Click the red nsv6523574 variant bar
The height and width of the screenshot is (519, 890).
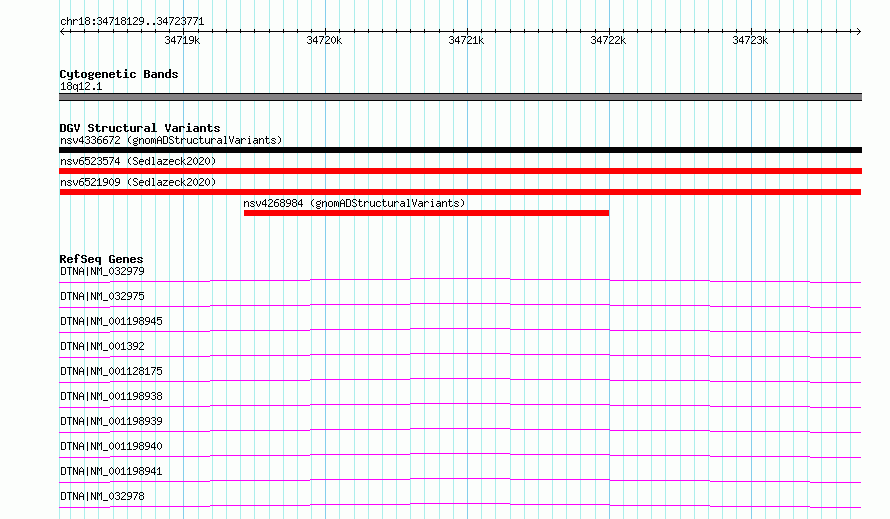point(460,171)
